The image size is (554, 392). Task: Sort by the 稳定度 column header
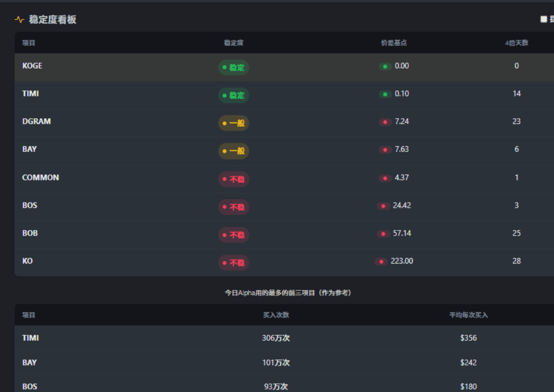[x=234, y=43]
